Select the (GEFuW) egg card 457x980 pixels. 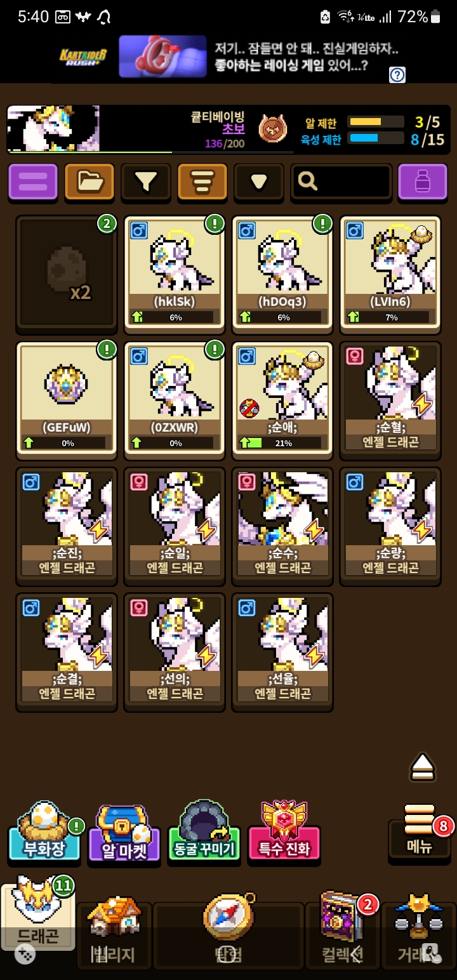67,400
